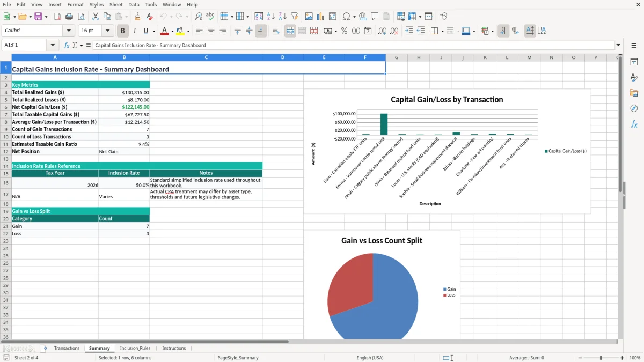Toggle the AutoFilter funnel
Image resolution: width=644 pixels, height=362 pixels.
coord(295,17)
